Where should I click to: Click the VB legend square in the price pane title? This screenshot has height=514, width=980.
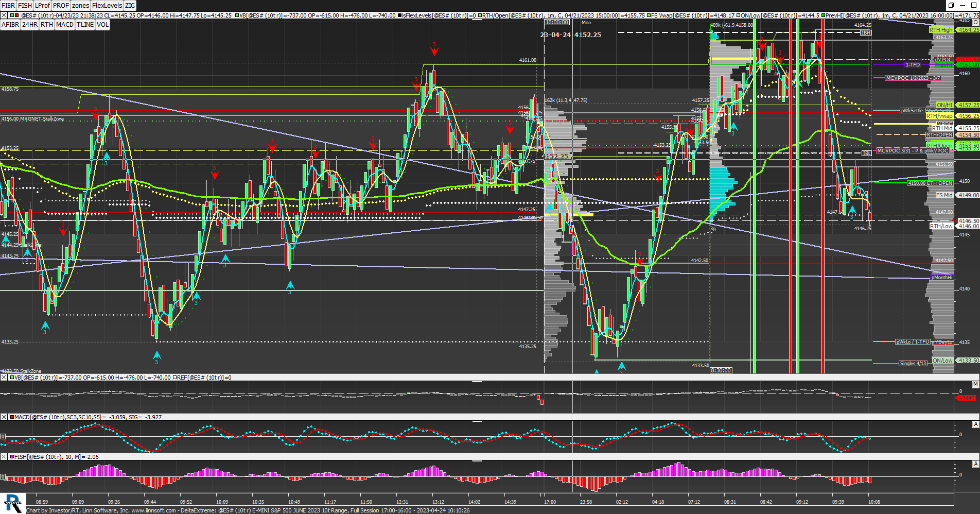[237, 15]
